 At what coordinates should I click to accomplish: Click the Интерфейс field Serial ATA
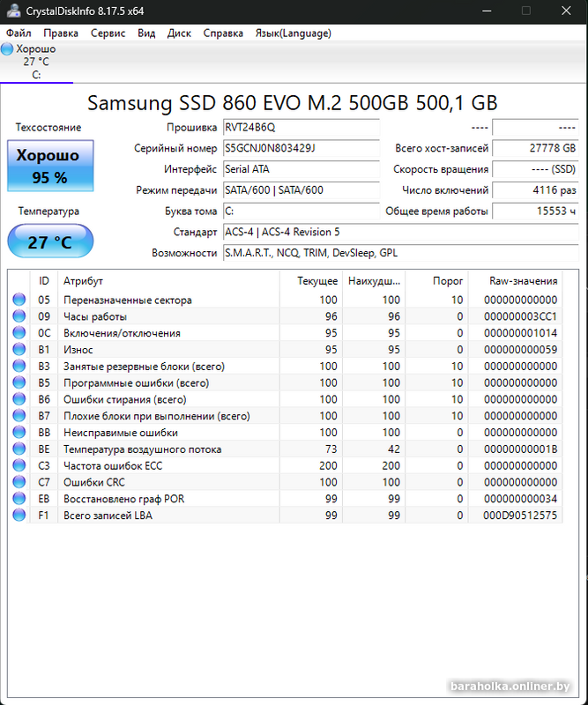click(301, 169)
